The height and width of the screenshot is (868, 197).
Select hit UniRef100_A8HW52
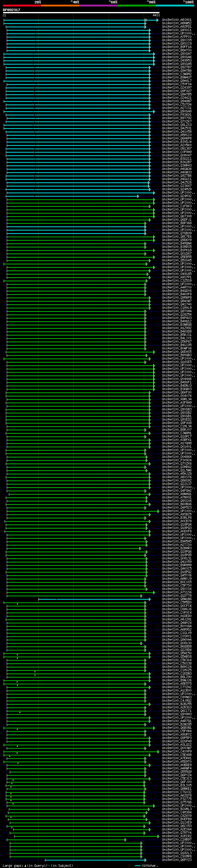point(176,23)
